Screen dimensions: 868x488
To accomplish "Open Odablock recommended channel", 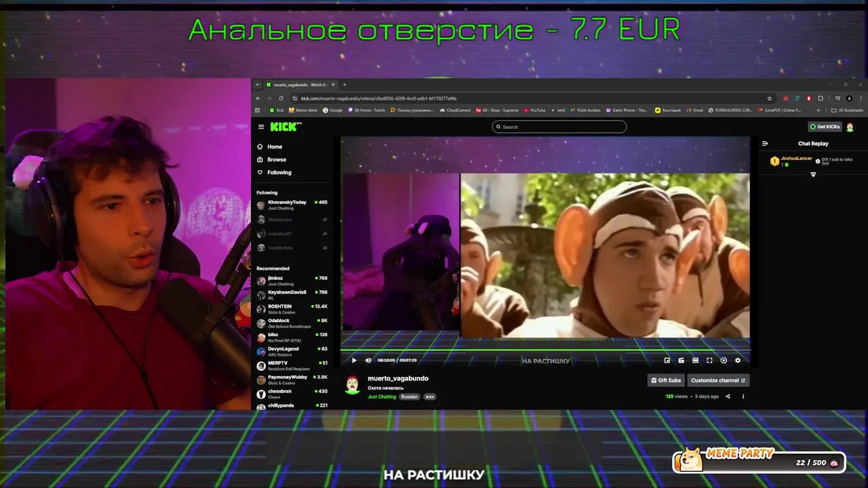I will coord(292,323).
